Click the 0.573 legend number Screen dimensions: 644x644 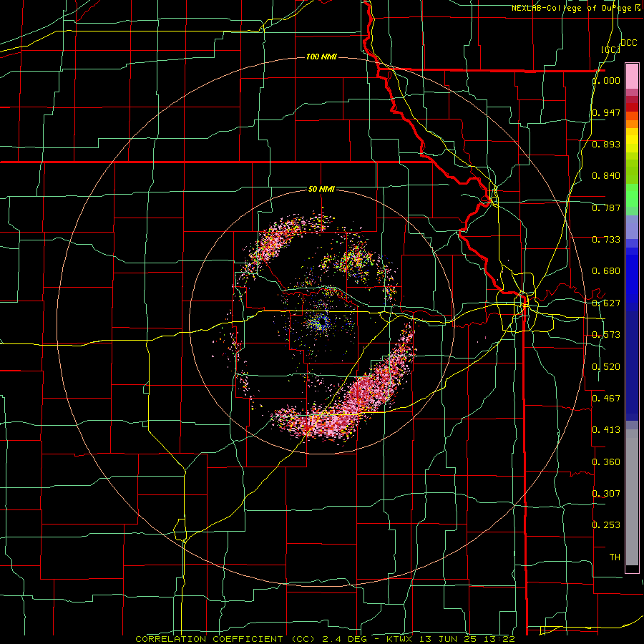tap(606, 335)
